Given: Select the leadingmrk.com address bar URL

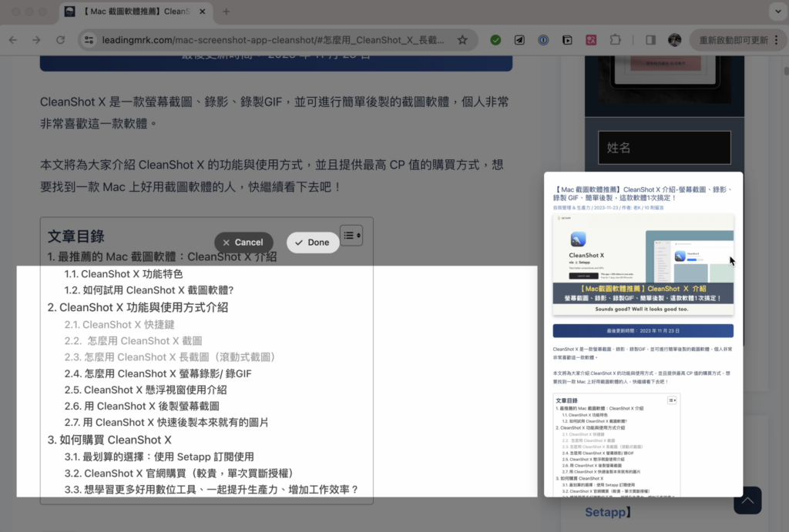Looking at the screenshot, I should pyautogui.click(x=274, y=40).
